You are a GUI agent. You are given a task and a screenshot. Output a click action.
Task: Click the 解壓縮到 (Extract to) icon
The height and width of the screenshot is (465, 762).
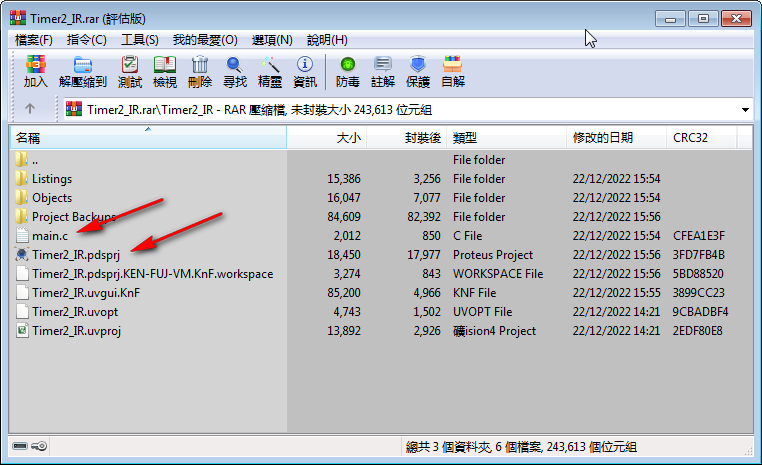point(83,64)
